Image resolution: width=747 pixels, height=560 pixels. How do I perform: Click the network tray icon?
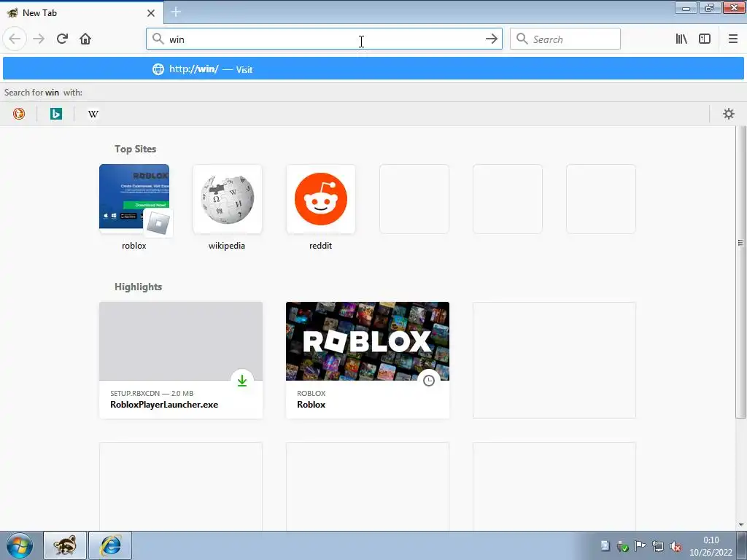(657, 546)
